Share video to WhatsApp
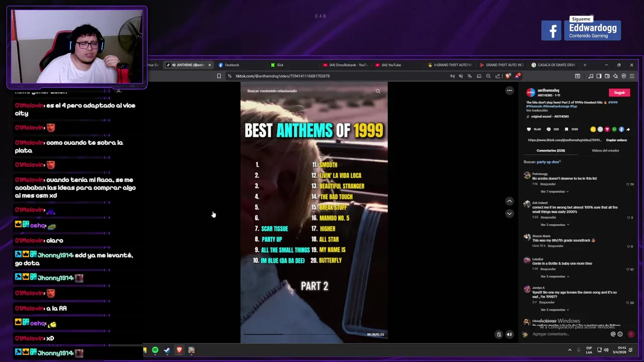644x362 pixels. pos(614,129)
